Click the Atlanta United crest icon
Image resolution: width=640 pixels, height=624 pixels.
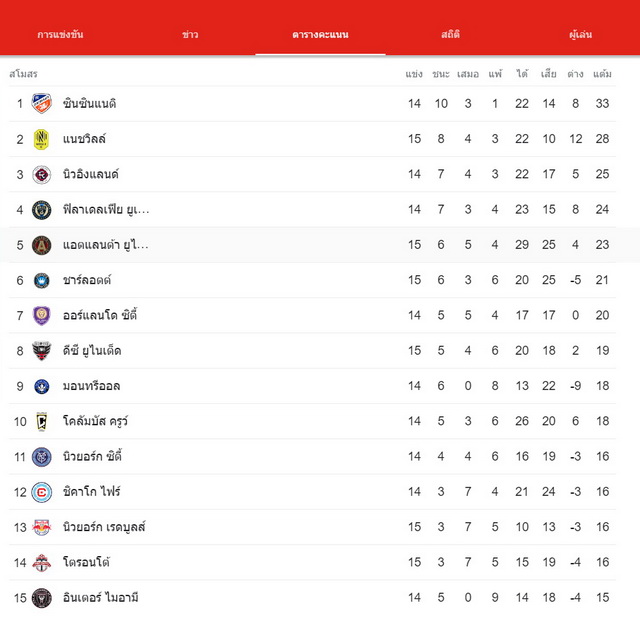click(x=42, y=245)
